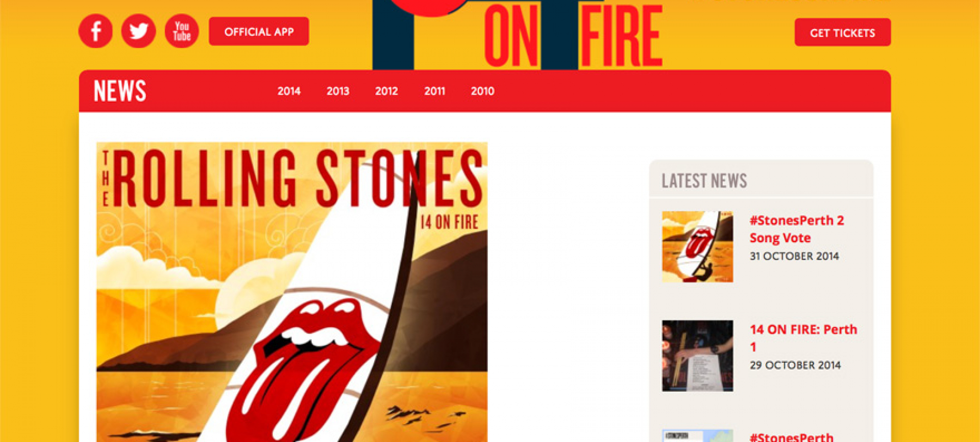Open the 14 ON FIRE: Perth 1 article
This screenshot has height=442, width=980.
[x=803, y=338]
